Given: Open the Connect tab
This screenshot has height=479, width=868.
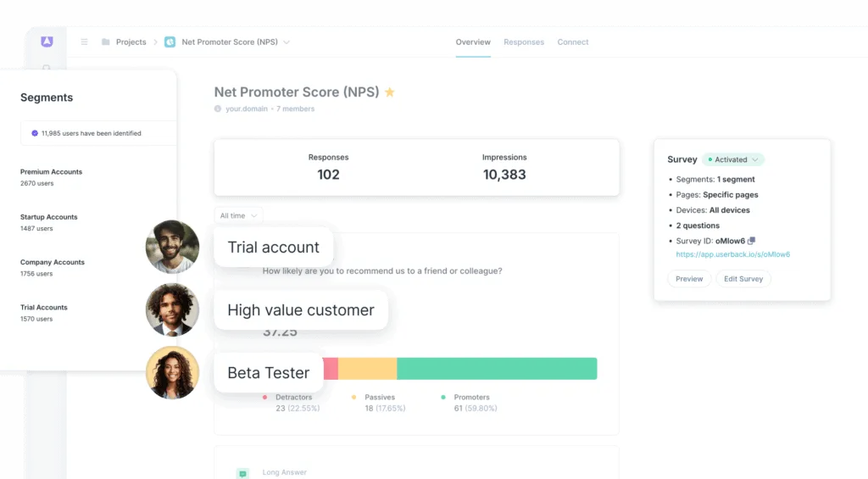Looking at the screenshot, I should click(573, 42).
